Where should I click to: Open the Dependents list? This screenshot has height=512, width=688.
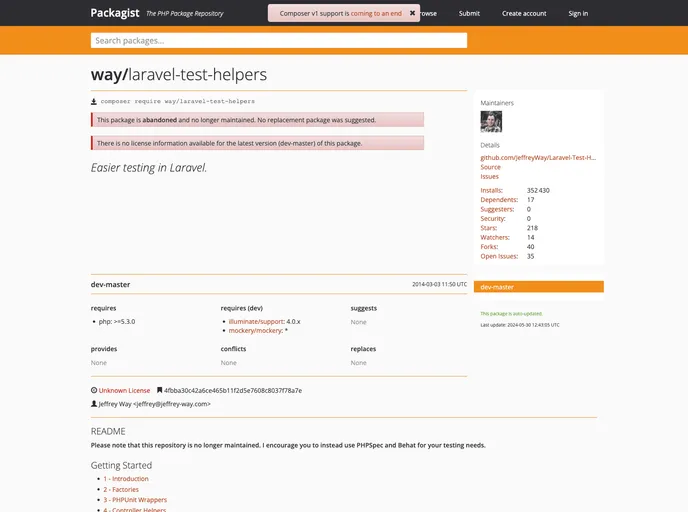click(499, 200)
